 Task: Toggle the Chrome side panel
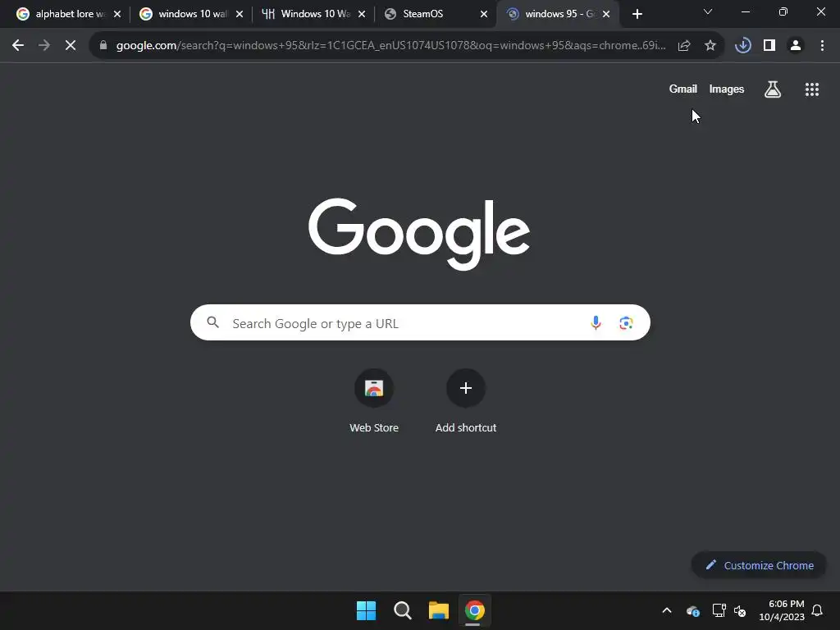pyautogui.click(x=769, y=46)
